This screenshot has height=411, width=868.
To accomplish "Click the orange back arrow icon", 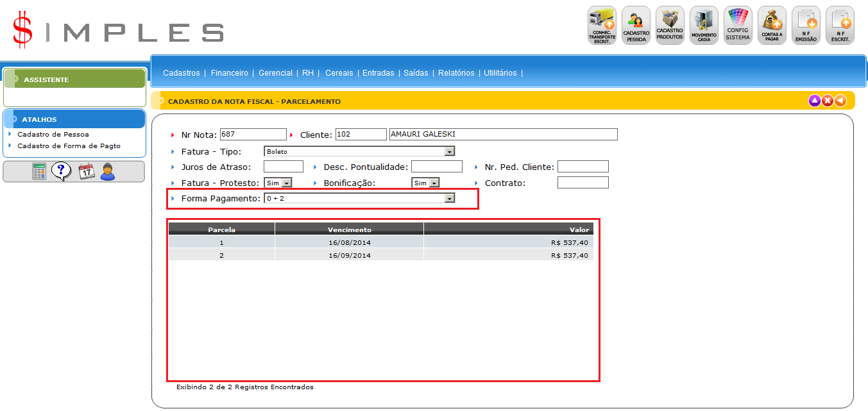I will click(x=840, y=101).
